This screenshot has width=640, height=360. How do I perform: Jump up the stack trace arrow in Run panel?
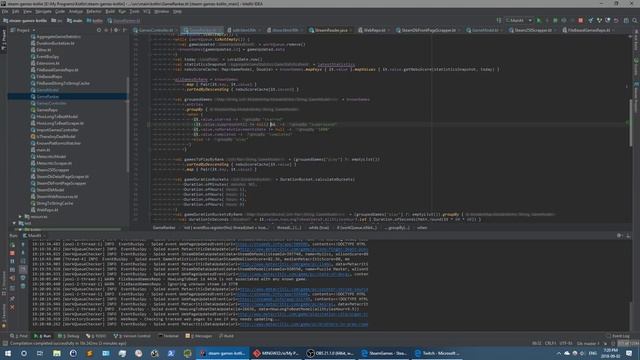point(23,244)
